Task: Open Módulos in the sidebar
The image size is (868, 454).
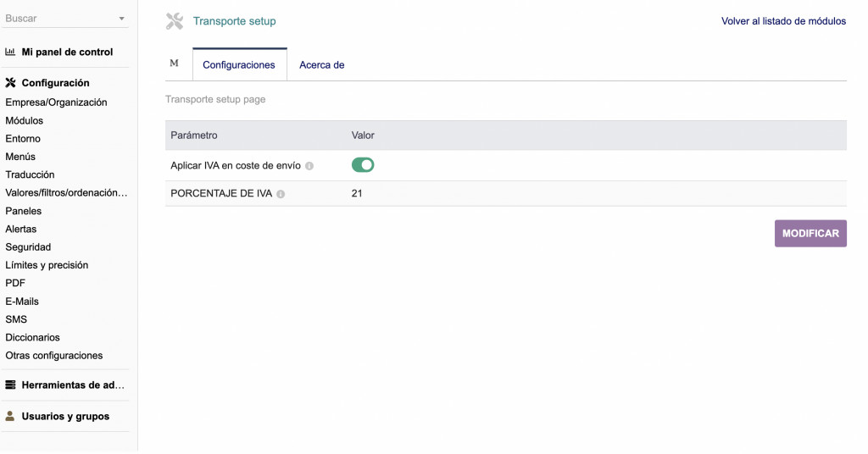Action: (x=25, y=120)
